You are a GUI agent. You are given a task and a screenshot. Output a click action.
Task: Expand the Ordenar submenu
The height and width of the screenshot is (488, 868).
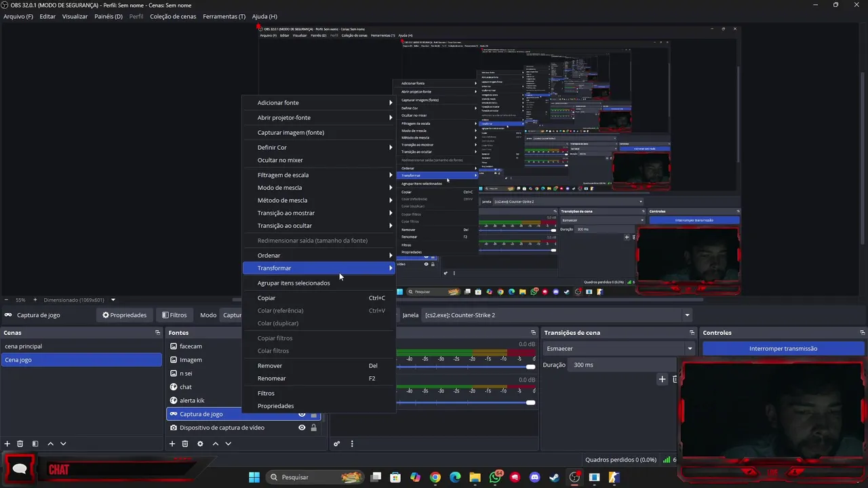319,256
